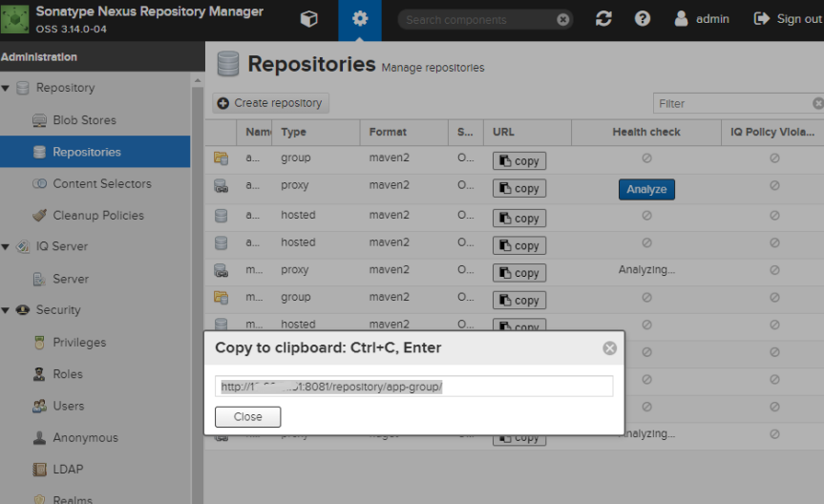824x504 pixels.
Task: Click the Administration gear icon
Action: (359, 19)
